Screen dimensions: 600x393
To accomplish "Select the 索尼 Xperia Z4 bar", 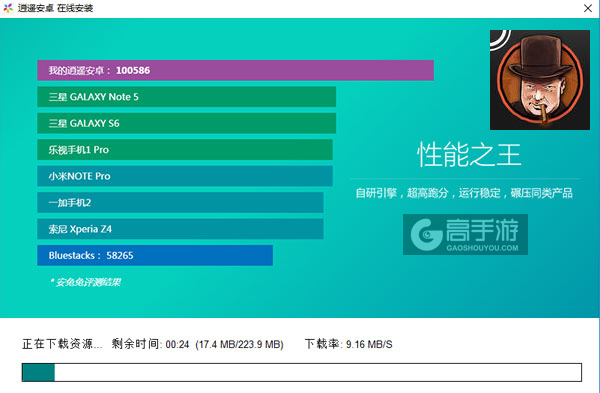I will click(x=180, y=229).
